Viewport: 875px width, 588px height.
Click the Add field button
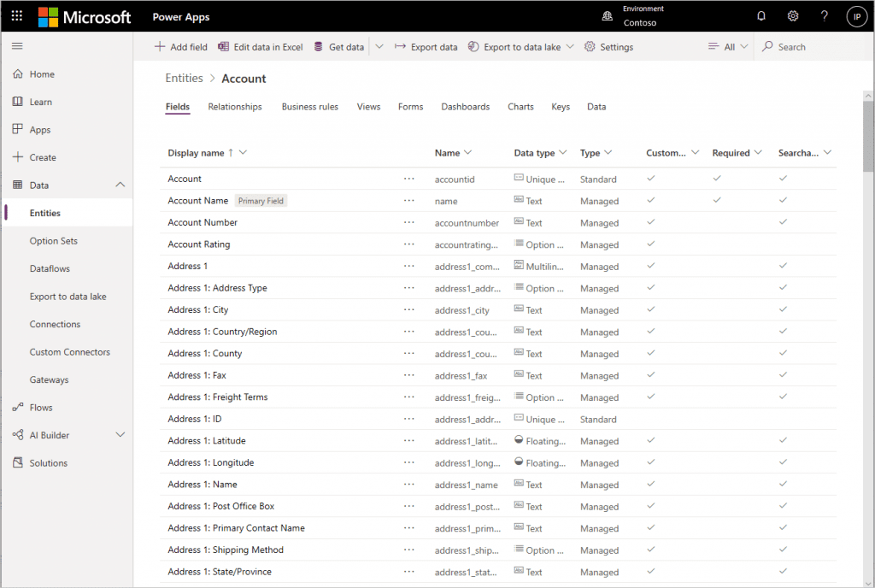181,47
